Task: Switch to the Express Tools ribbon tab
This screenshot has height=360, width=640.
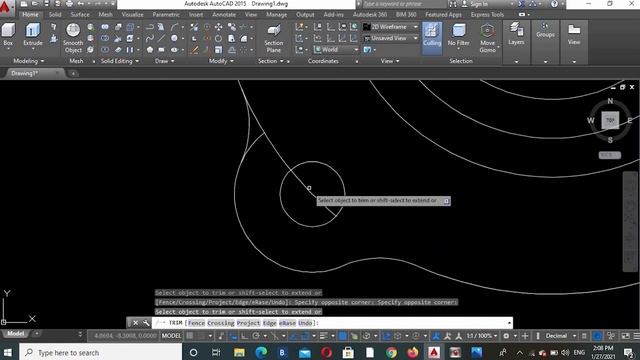Action: 487,14
